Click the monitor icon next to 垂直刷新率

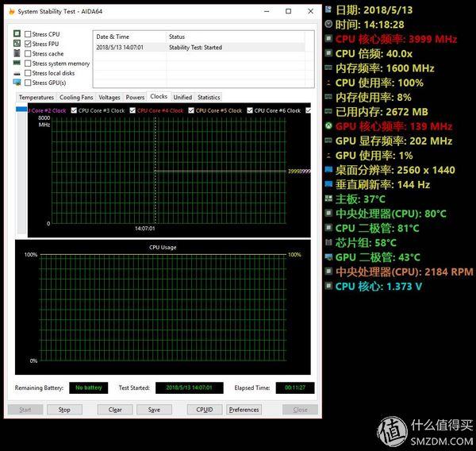328,184
